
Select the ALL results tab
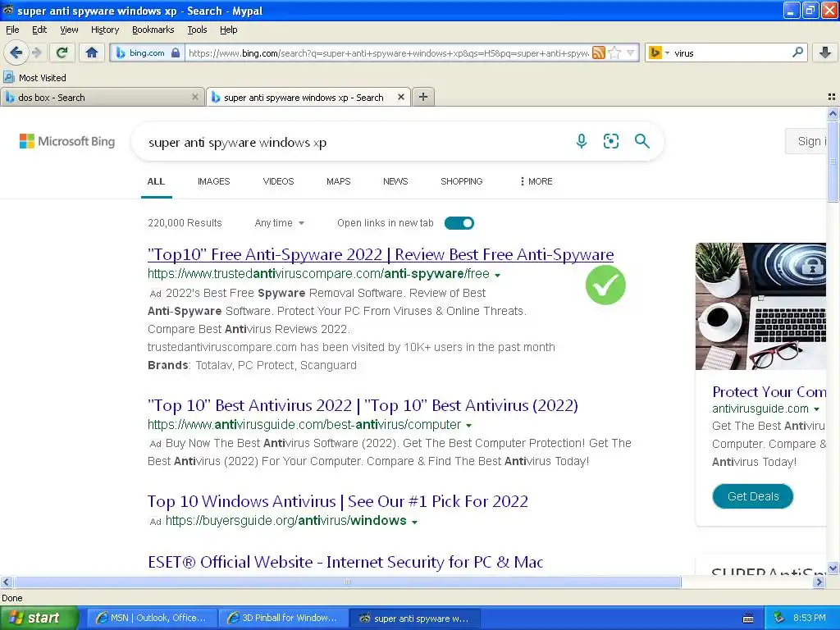(156, 181)
